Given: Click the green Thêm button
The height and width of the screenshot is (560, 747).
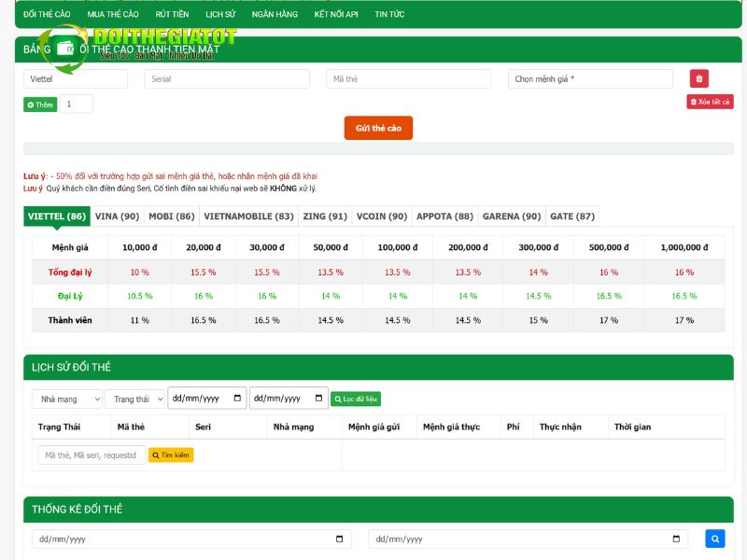Looking at the screenshot, I should tap(40, 105).
